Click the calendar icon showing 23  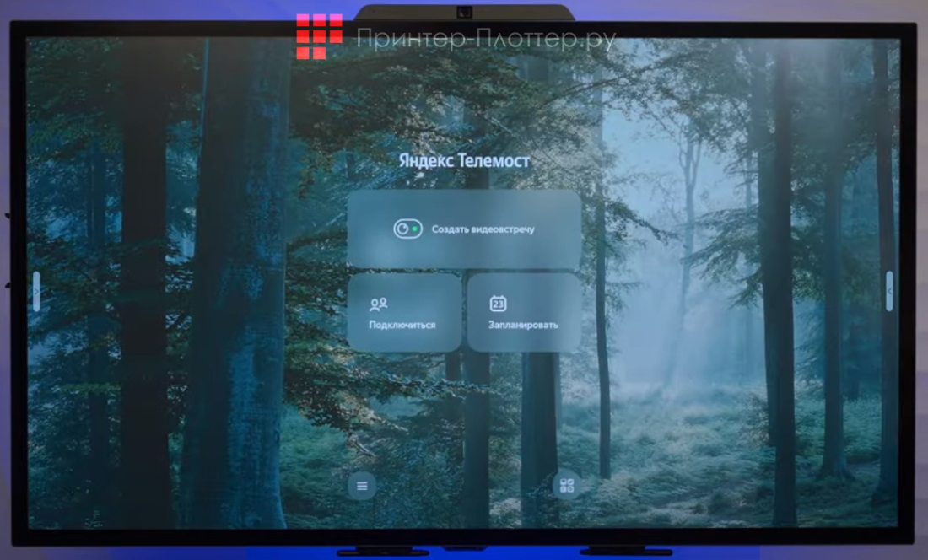click(498, 304)
